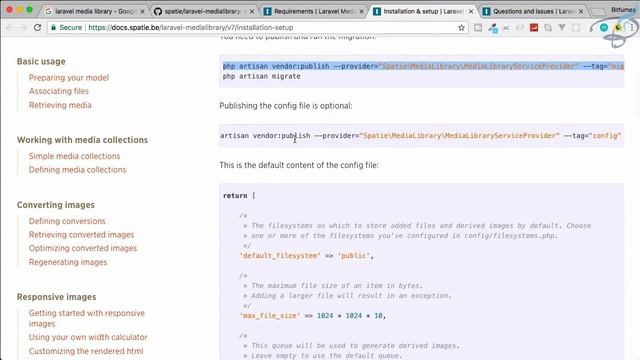Switch to the Requirements | Laravel tab
640x360 pixels.
[313, 11]
